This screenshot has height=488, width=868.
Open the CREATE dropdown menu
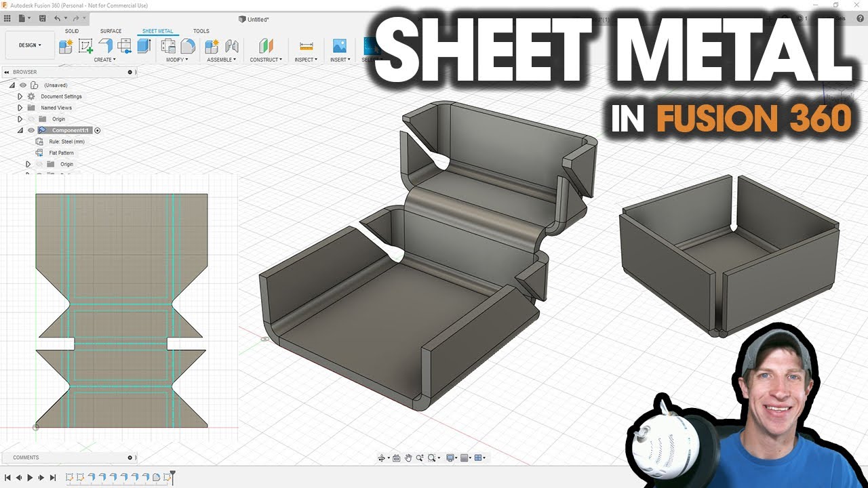pyautogui.click(x=104, y=60)
